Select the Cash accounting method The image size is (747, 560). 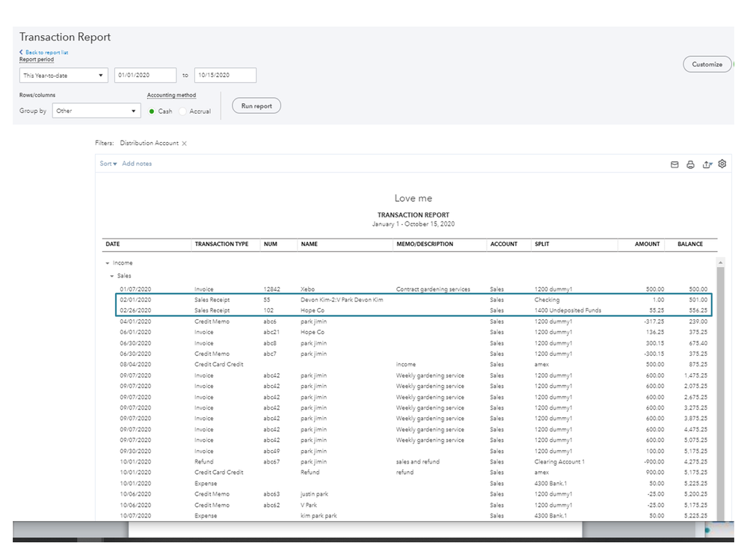tap(153, 111)
